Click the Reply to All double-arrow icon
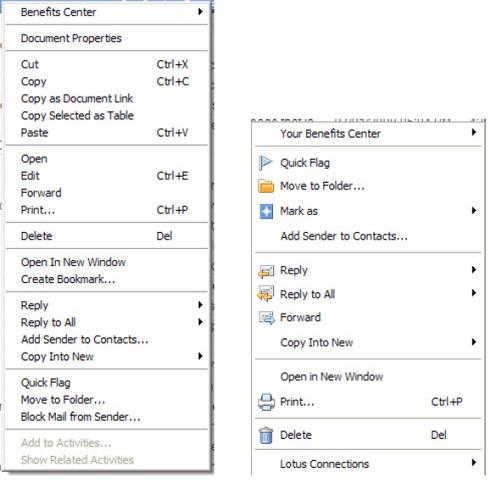Viewport: 489px width, 480px height. click(x=266, y=294)
